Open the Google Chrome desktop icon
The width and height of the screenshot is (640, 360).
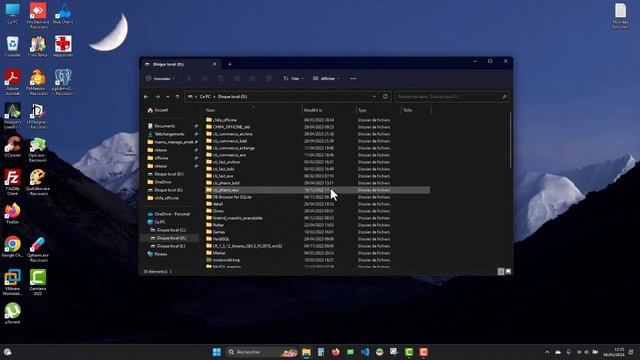pos(12,247)
